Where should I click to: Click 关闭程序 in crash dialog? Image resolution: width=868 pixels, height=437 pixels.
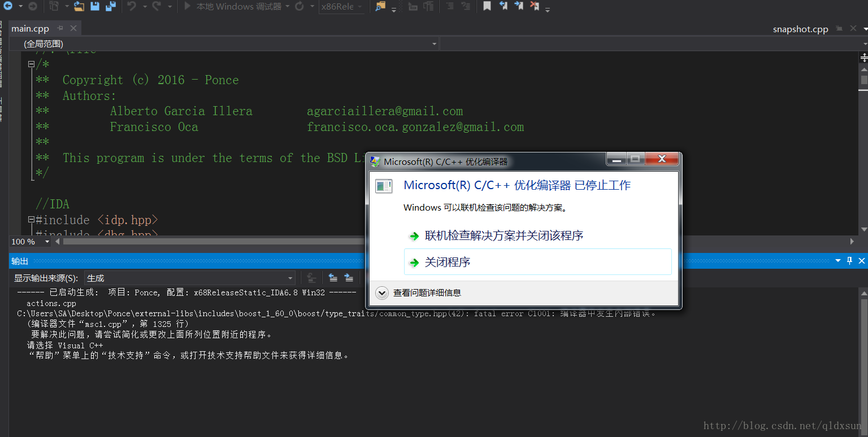538,262
